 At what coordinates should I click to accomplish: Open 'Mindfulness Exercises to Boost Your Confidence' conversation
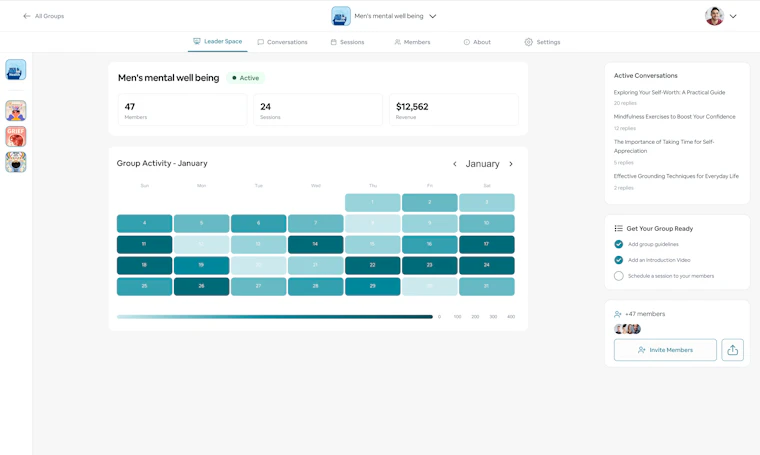[x=675, y=117]
